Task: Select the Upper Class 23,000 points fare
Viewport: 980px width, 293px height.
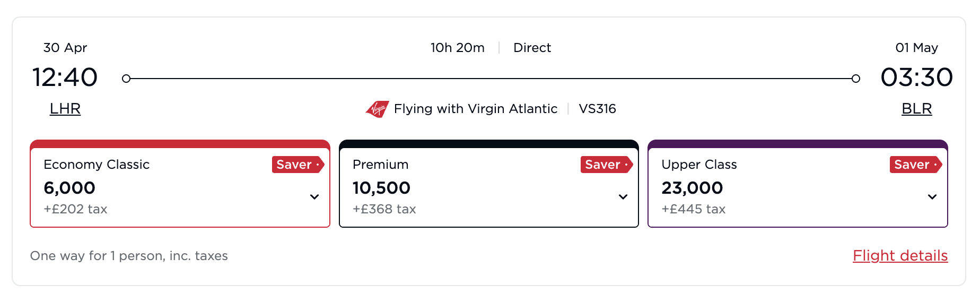Action: pyautogui.click(x=692, y=188)
